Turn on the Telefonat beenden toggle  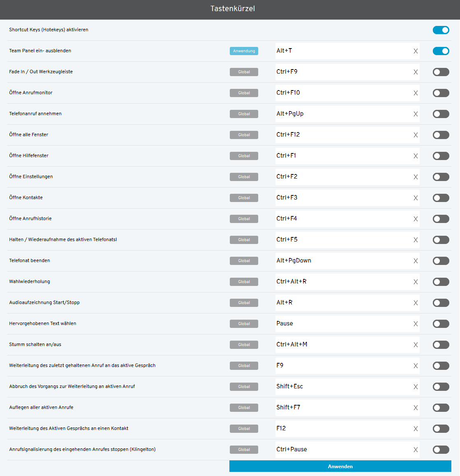pyautogui.click(x=441, y=261)
